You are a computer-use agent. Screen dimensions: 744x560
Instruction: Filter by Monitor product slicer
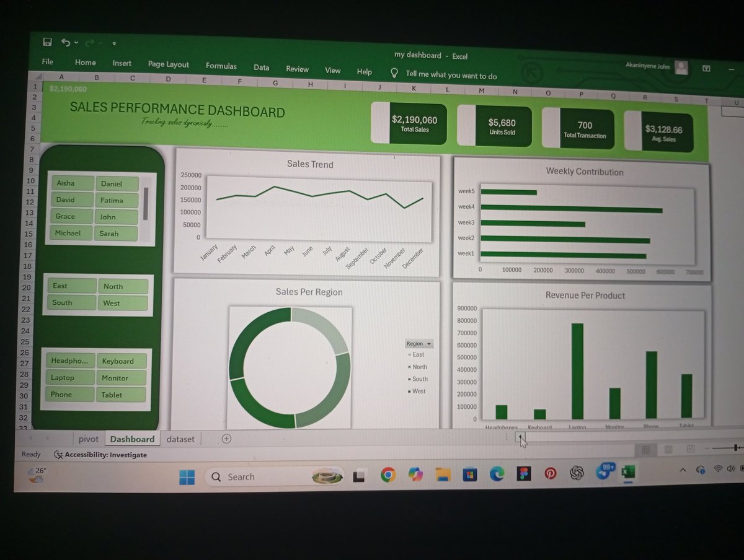(x=121, y=378)
